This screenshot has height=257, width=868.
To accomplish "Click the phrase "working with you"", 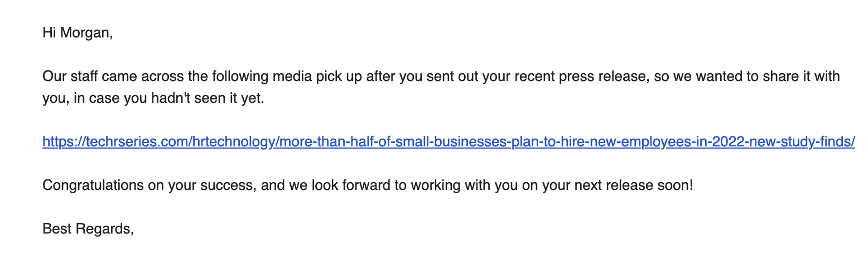I will click(x=465, y=185).
